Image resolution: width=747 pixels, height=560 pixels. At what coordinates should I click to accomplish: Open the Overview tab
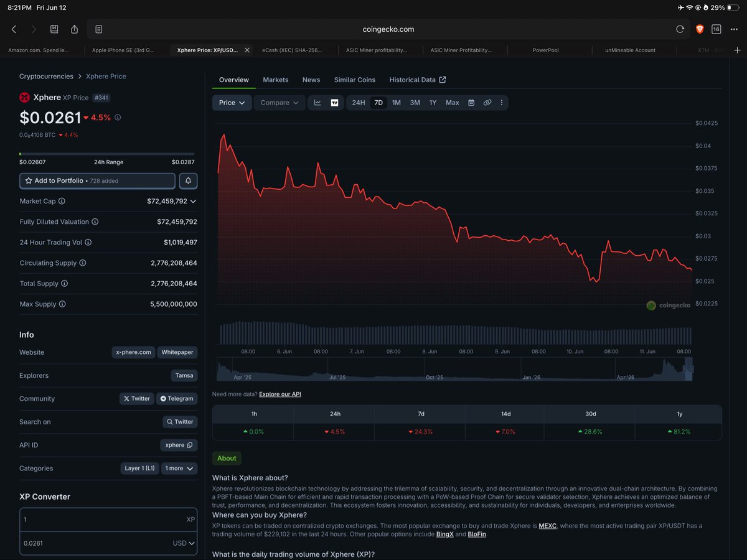coord(234,80)
